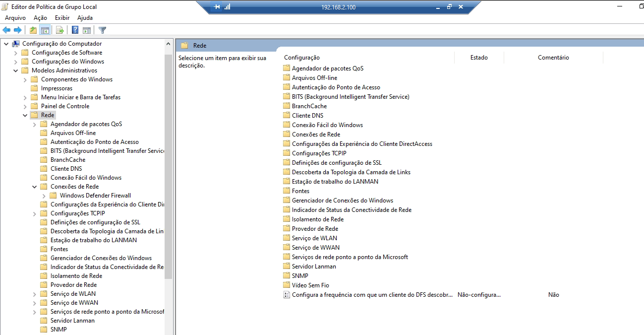This screenshot has width=644, height=335.
Task: Select Fontes in the tree
Action: [x=59, y=249]
